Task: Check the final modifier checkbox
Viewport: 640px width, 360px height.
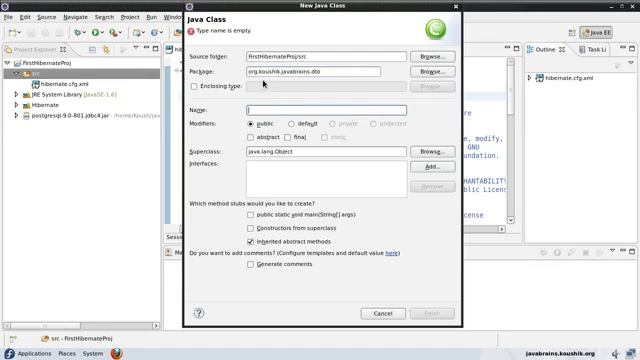Action: pos(287,138)
